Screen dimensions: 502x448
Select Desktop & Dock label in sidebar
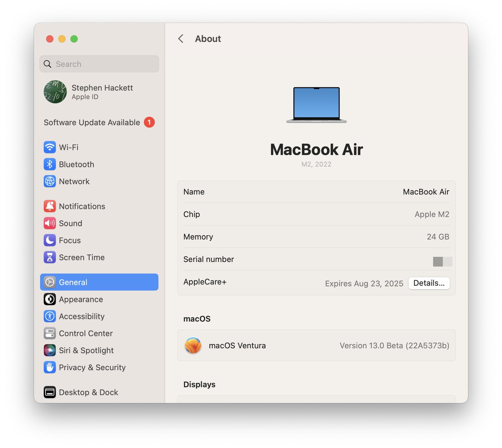click(88, 392)
